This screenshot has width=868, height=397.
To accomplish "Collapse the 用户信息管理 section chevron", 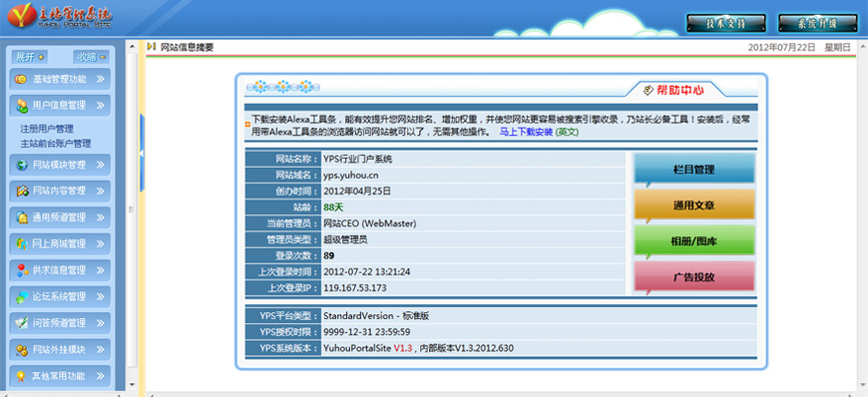I will (100, 105).
